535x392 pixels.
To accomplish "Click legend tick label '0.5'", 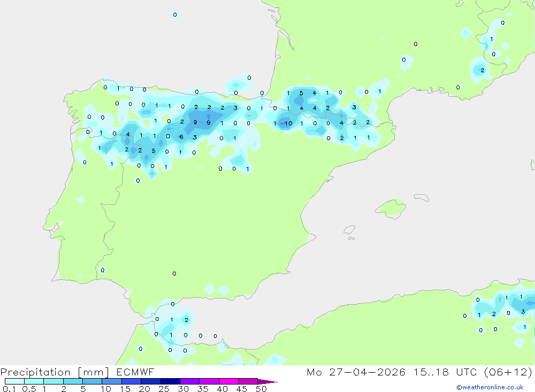I will click(x=29, y=389).
